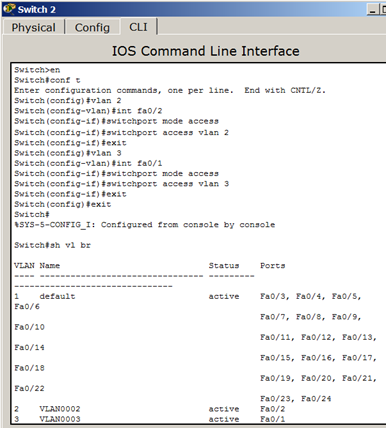Click the IOS Command Line Interface heading

pyautogui.click(x=205, y=51)
